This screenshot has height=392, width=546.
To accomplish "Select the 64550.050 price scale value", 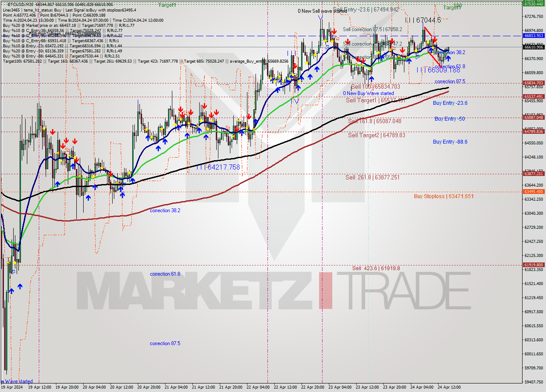I will 534,143.
